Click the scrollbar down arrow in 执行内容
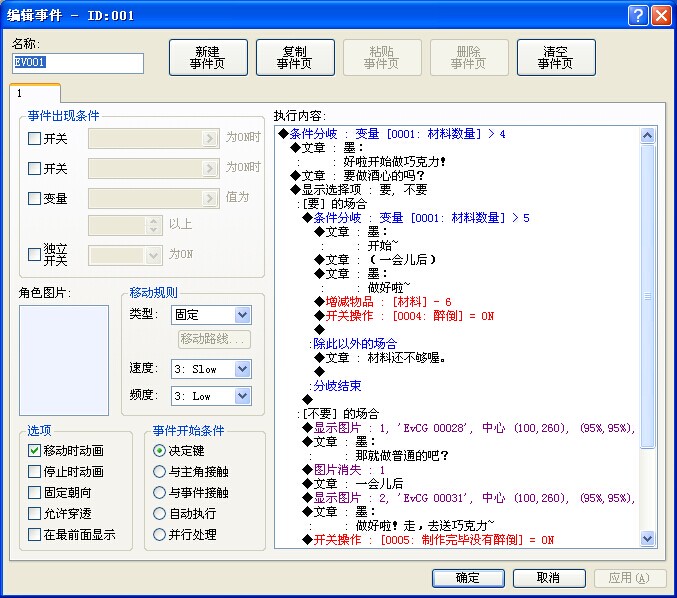The height and width of the screenshot is (598, 677). (647, 538)
